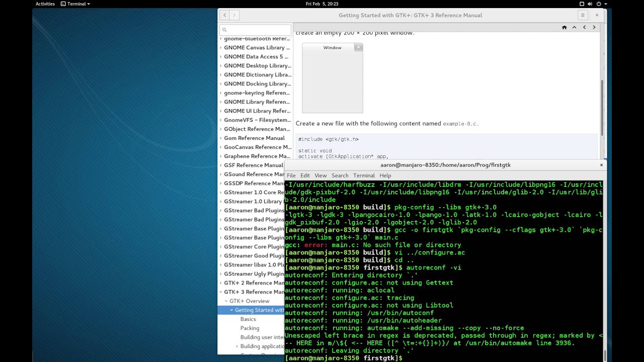Select Basics in documentation tree

[248, 319]
